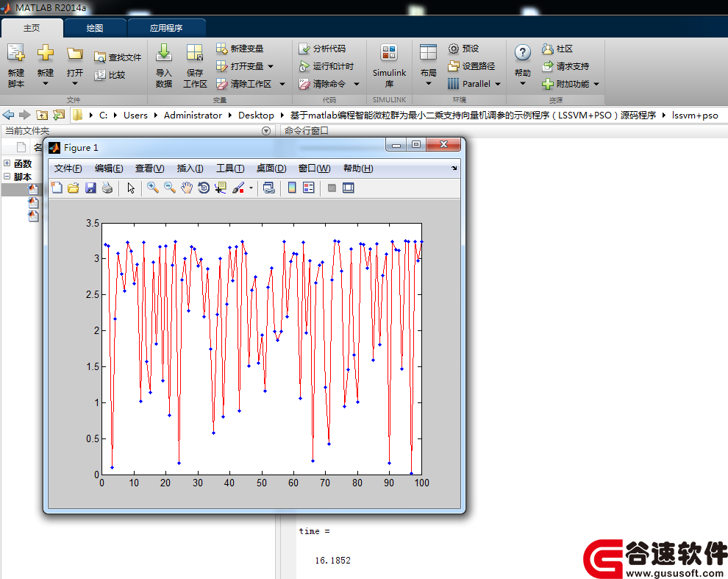
Task: Expand the 清除工作区 dropdown arrow
Action: click(282, 84)
